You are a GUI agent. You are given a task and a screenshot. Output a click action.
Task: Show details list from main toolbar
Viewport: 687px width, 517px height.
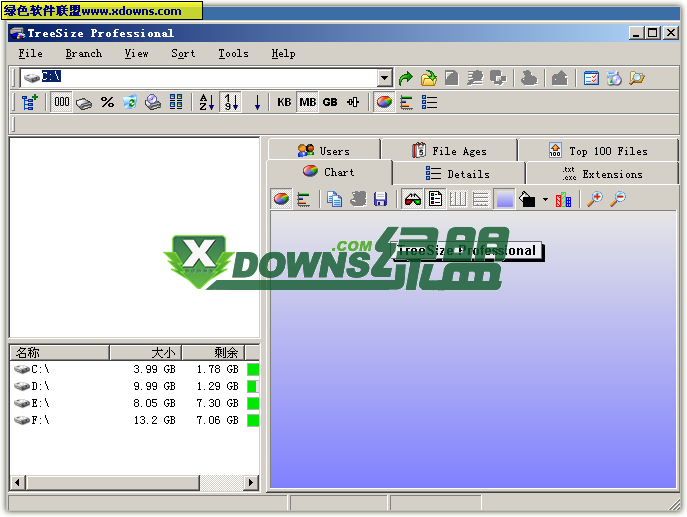click(x=429, y=103)
